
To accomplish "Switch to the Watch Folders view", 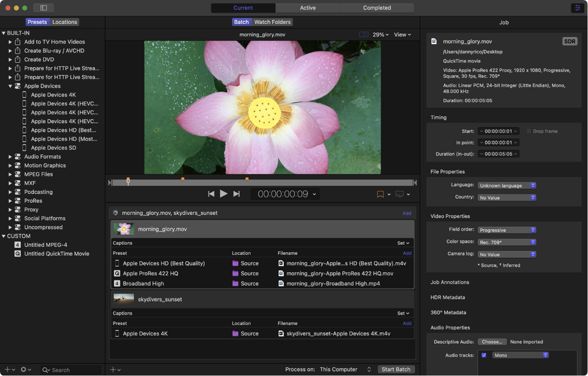I will point(272,22).
